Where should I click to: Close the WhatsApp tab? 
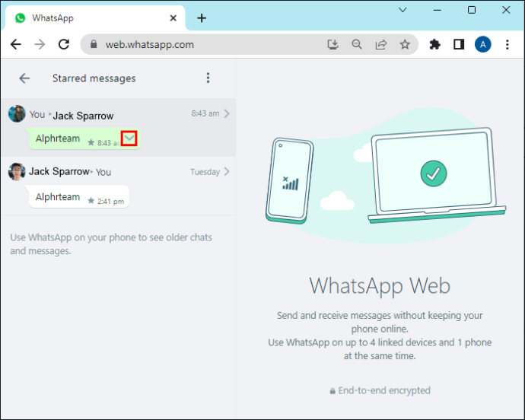173,18
